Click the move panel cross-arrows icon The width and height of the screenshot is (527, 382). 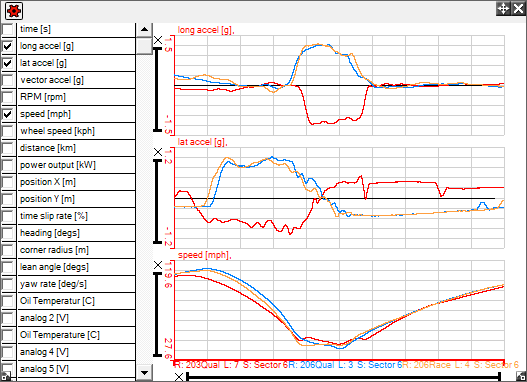[503, 9]
